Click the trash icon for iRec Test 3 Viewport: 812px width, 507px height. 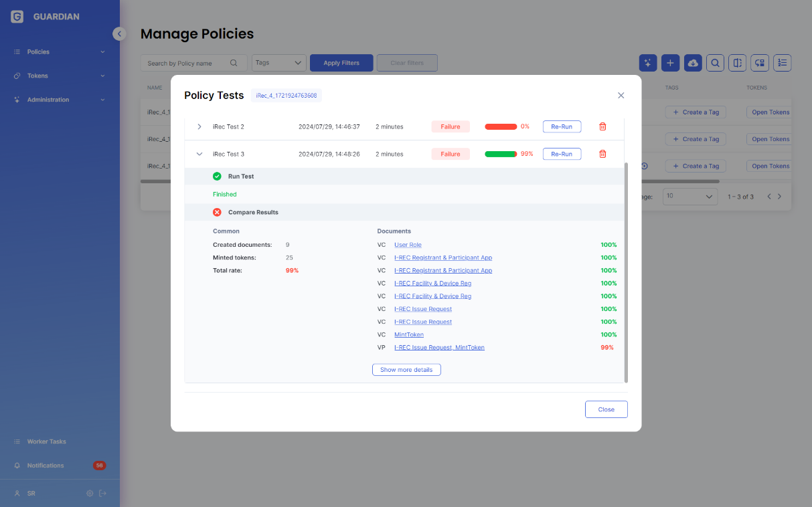click(602, 154)
